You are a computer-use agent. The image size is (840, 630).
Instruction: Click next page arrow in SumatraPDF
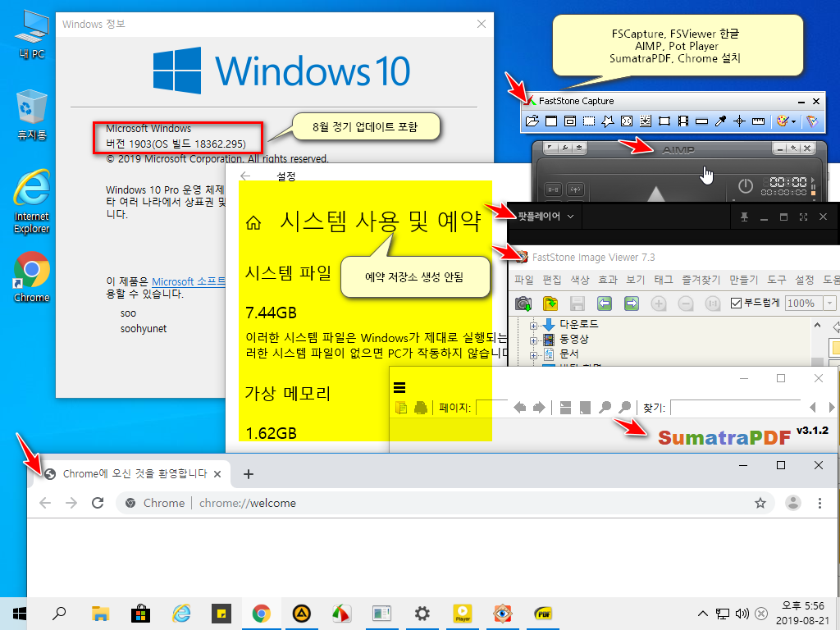click(x=539, y=408)
